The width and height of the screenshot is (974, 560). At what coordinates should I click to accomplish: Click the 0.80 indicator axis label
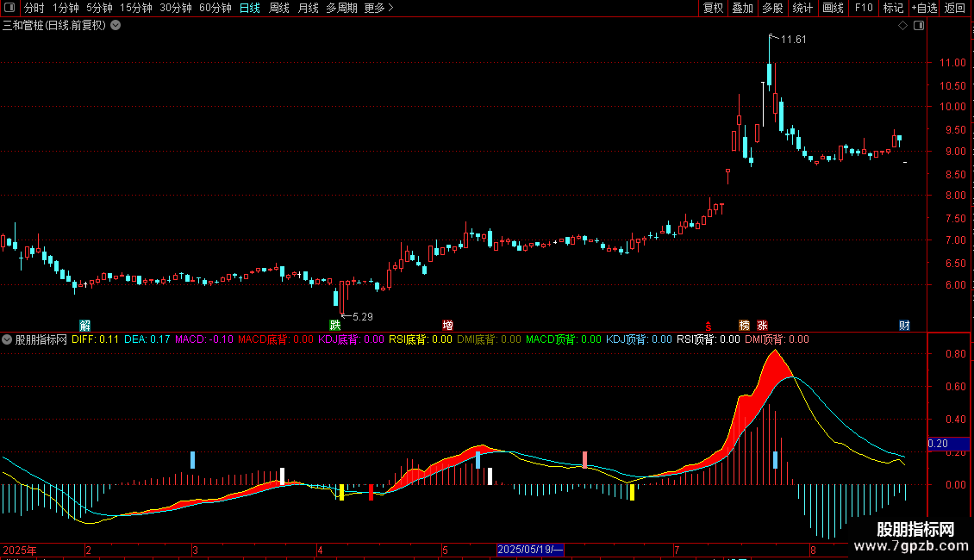coord(955,354)
